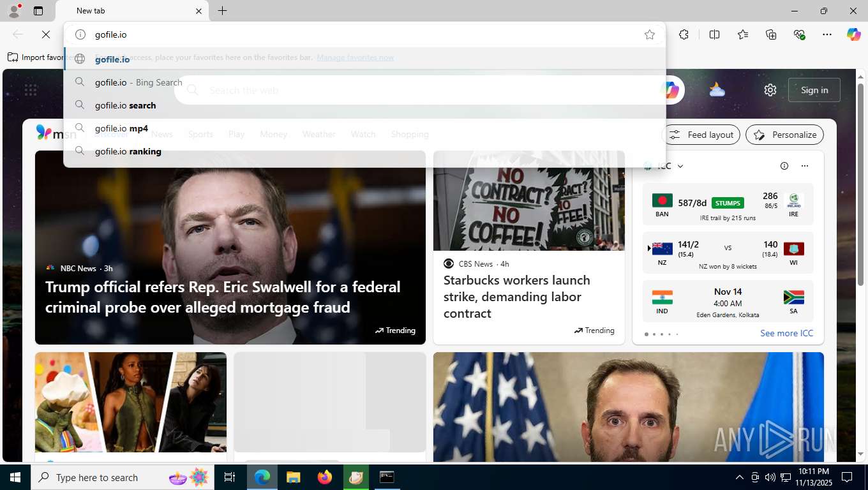
Task: Pick the gofile.io ranking suggestion
Action: coord(364,151)
